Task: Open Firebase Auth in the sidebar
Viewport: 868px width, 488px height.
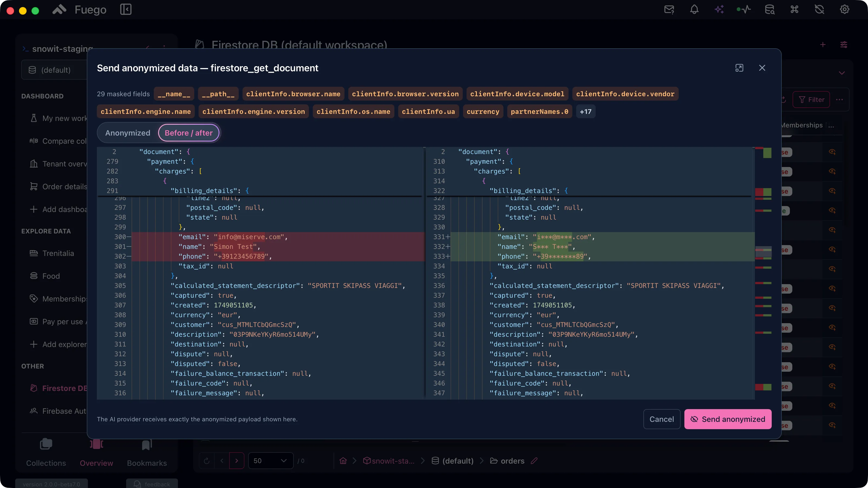Action: click(58, 411)
